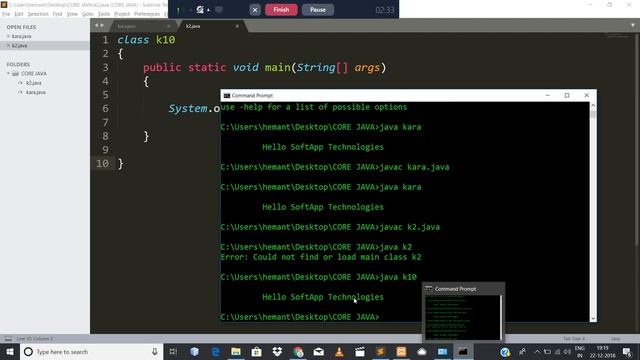Image resolution: width=640 pixels, height=360 pixels.
Task: Open the tab list dropdown arrow
Action: 633,25
